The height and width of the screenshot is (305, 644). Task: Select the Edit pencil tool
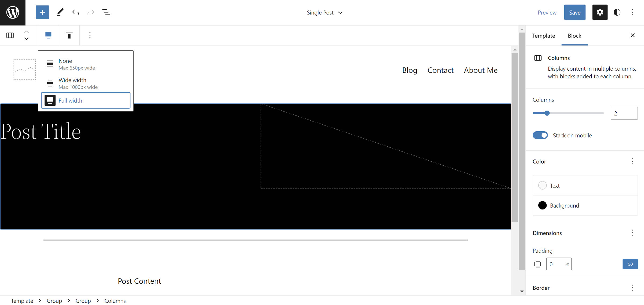pos(60,12)
